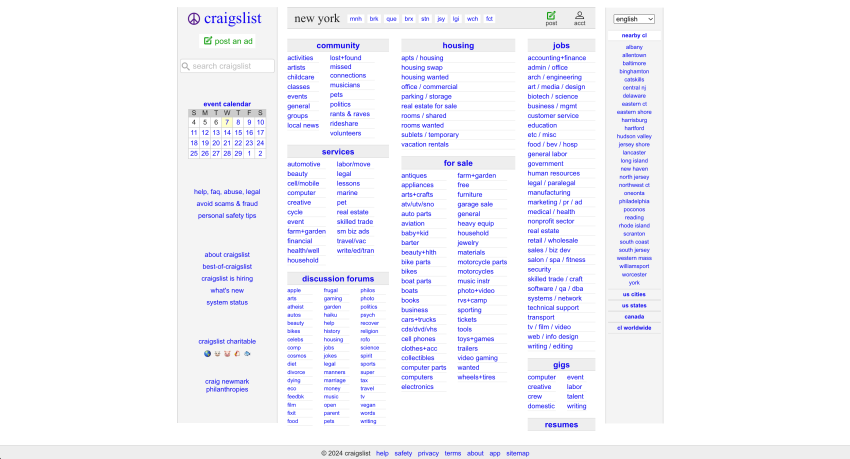The height and width of the screenshot is (459, 850).
Task: Select the brk borough tab
Action: tap(374, 18)
